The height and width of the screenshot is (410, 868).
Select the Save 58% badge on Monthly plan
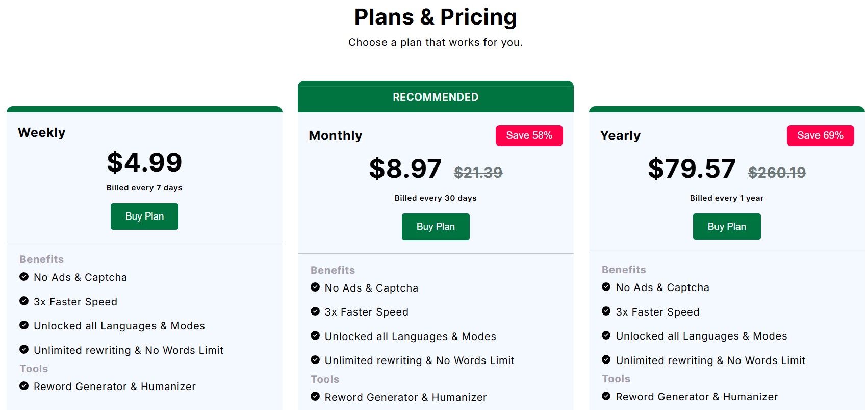tap(529, 135)
